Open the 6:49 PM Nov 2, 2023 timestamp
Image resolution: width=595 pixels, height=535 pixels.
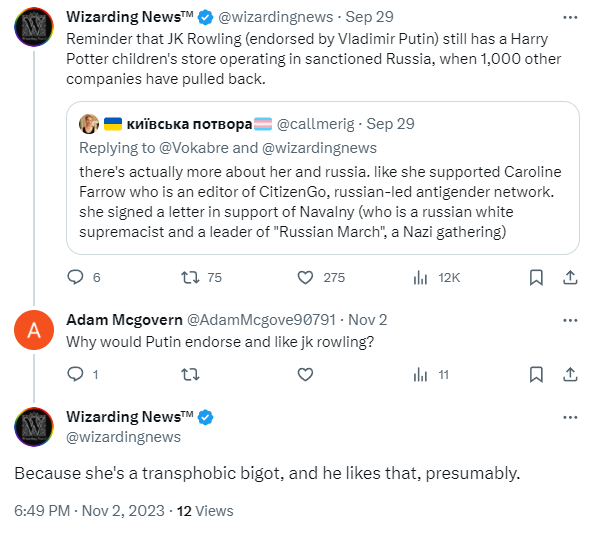(90, 511)
